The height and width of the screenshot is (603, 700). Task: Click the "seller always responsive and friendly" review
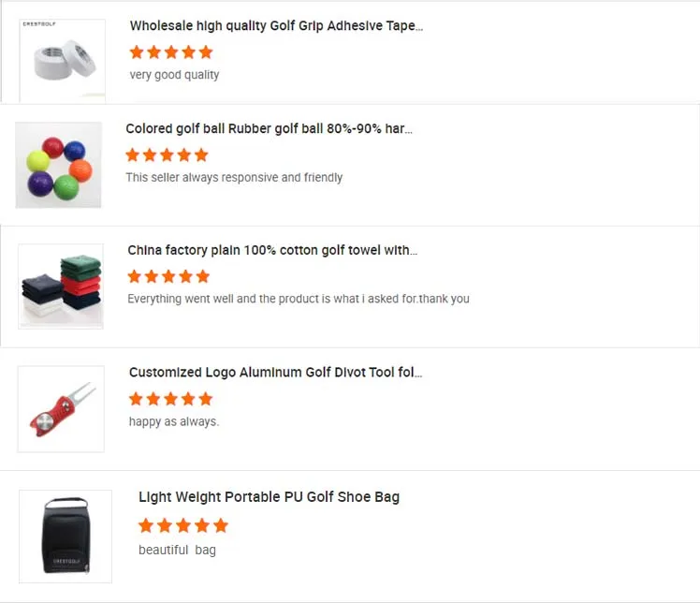pos(234,178)
